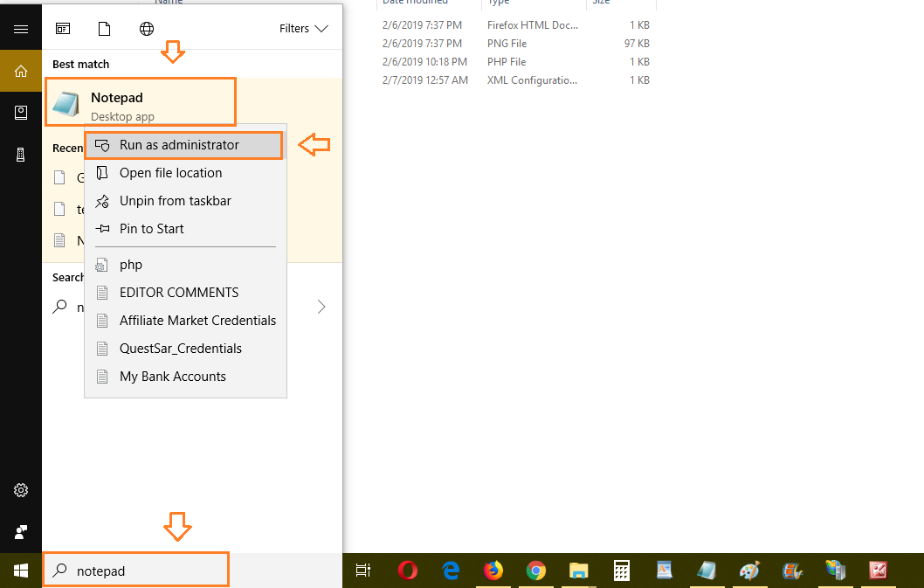This screenshot has width=924, height=588.
Task: Choose Open file location
Action: (x=170, y=173)
